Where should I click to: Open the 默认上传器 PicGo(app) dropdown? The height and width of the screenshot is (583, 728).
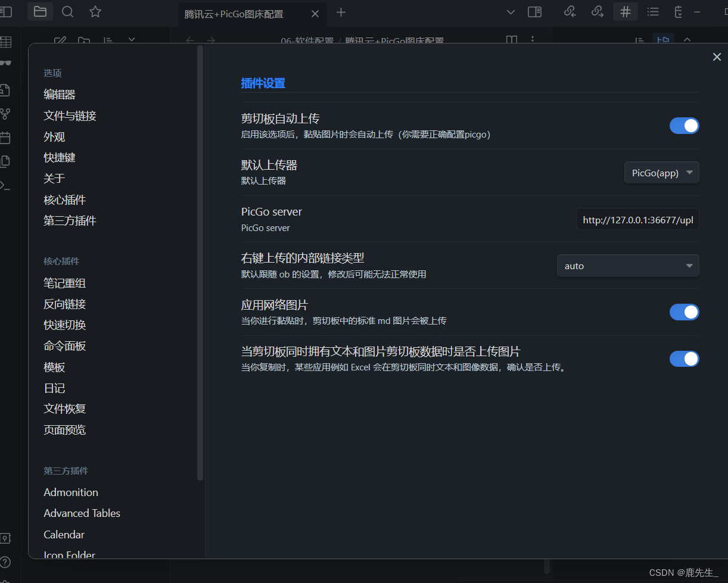click(x=661, y=173)
